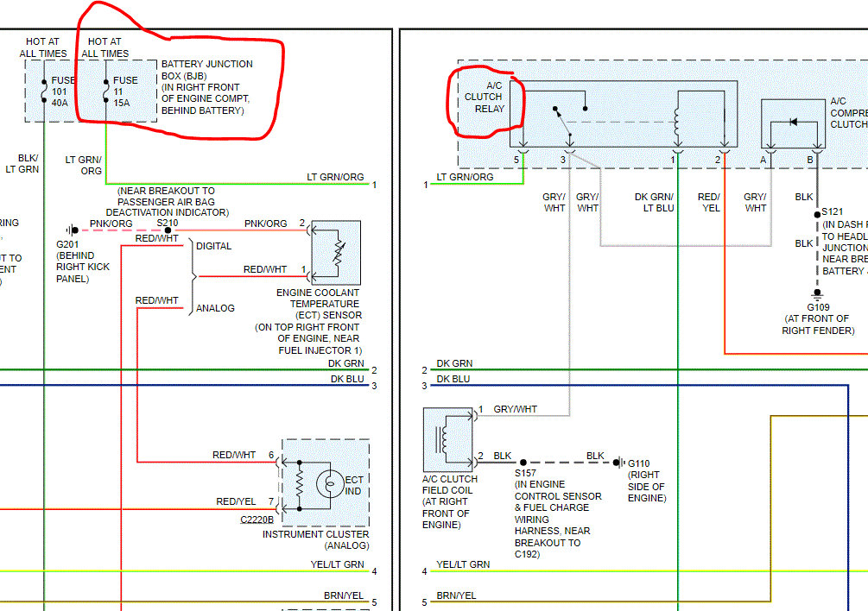Click the dashed 'PNK/ORG' label next to G201

pyautogui.click(x=111, y=224)
